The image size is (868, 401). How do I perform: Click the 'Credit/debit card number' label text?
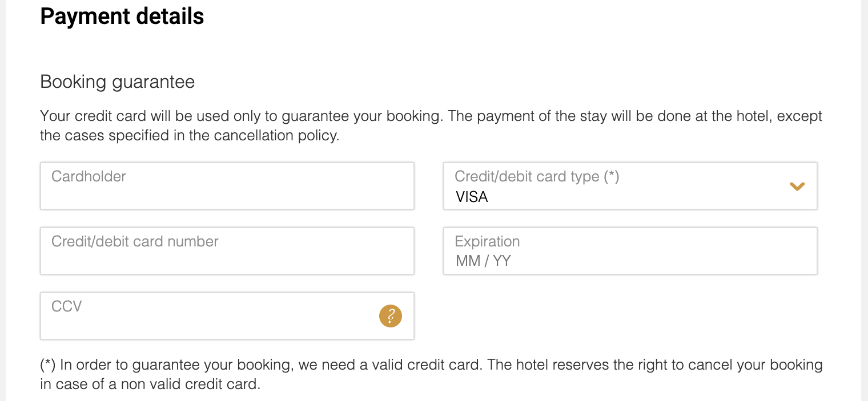point(135,242)
